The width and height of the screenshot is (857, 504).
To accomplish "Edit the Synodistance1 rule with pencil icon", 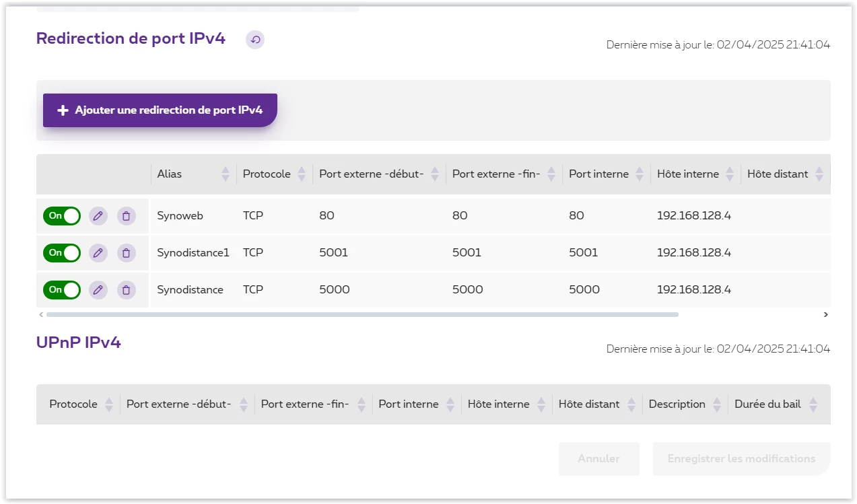I will click(98, 253).
